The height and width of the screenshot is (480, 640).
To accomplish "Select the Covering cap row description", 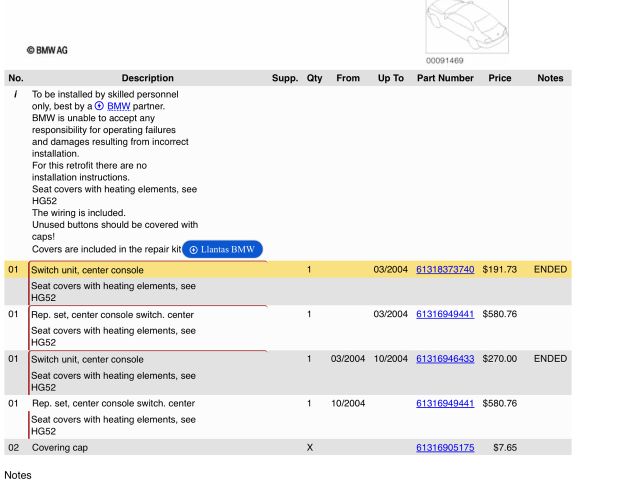I will pyautogui.click(x=60, y=448).
